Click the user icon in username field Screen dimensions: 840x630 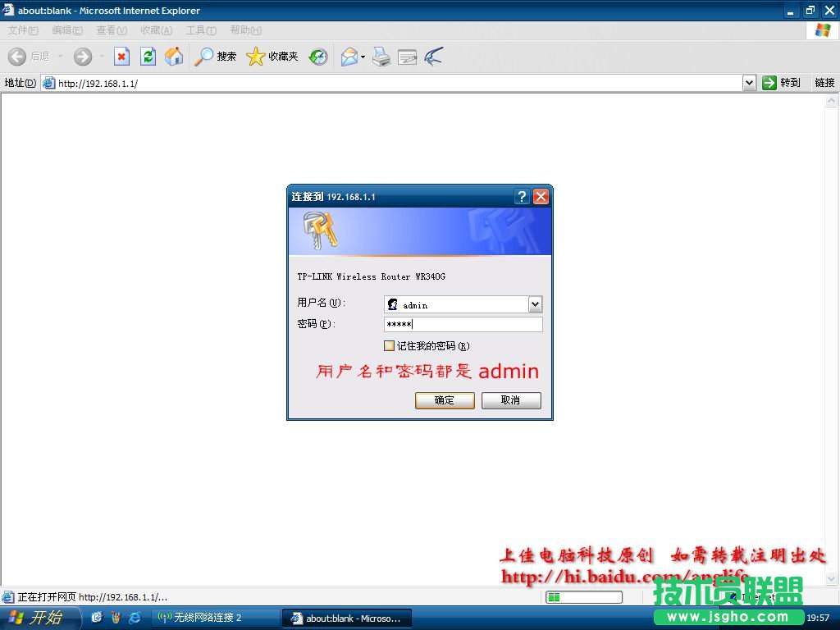coord(393,304)
